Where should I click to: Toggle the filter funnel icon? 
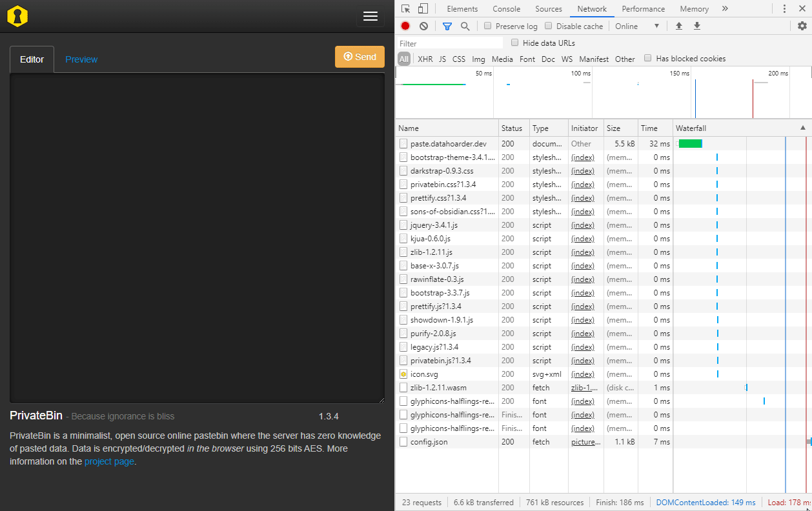point(447,26)
